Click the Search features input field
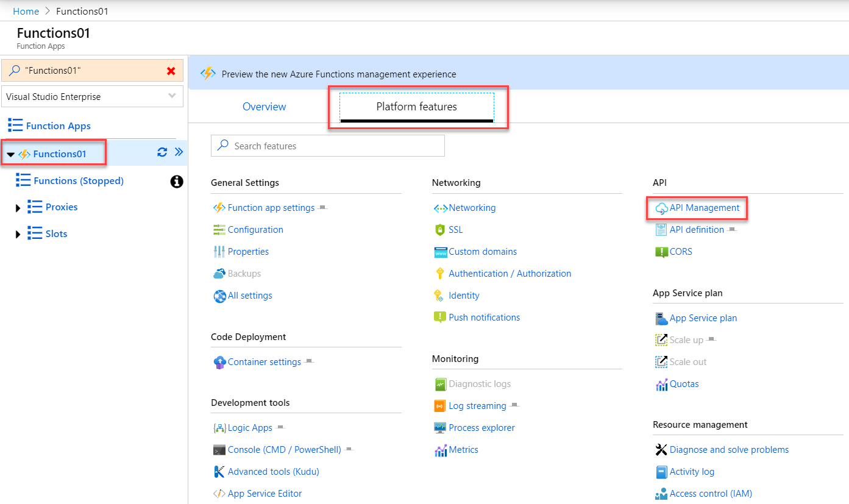The image size is (849, 504). (328, 146)
